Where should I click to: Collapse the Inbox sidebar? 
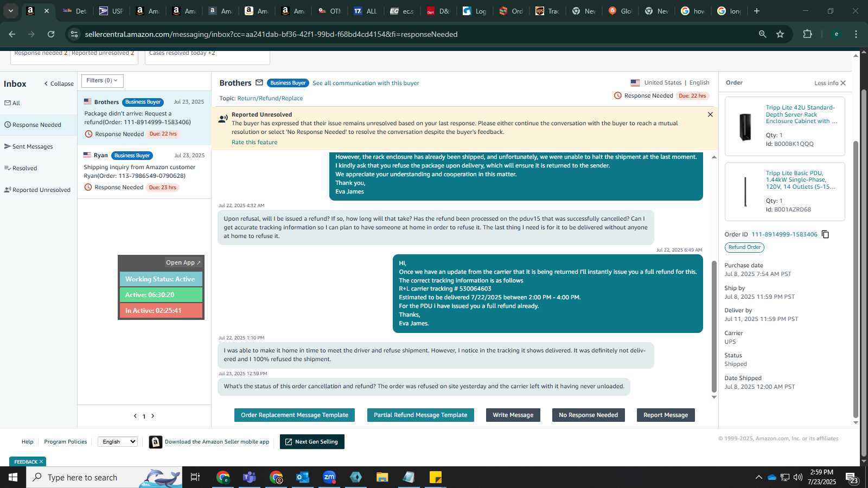[59, 84]
